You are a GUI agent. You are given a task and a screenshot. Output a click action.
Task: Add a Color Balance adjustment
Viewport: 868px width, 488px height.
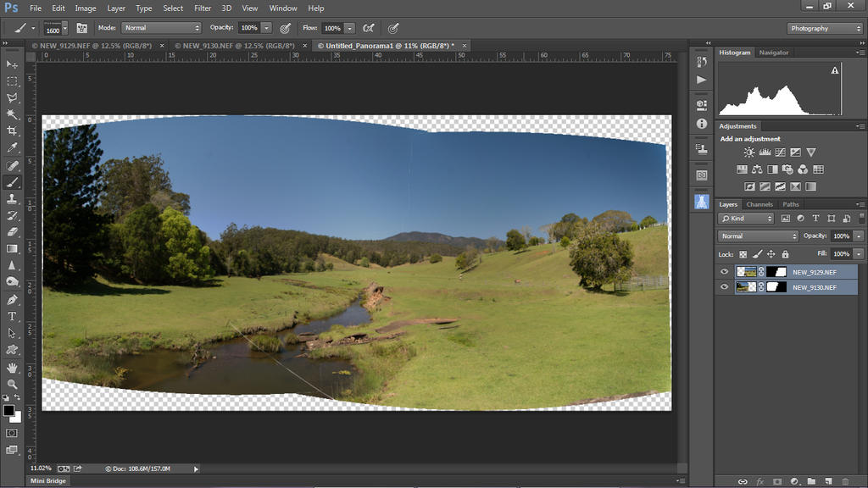coord(757,169)
